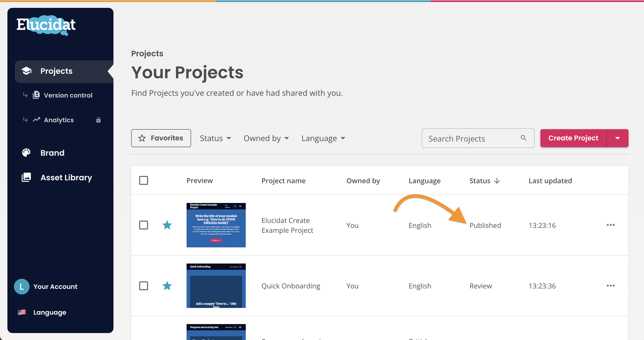Click Your Account in the sidebar
Viewport: 644px width, 340px height.
pos(55,286)
